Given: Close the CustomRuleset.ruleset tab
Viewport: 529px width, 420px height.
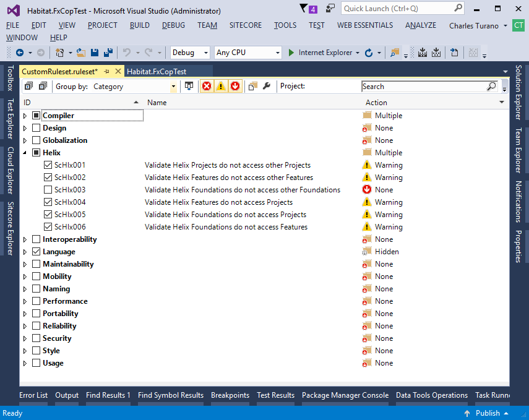Looking at the screenshot, I should coord(118,72).
